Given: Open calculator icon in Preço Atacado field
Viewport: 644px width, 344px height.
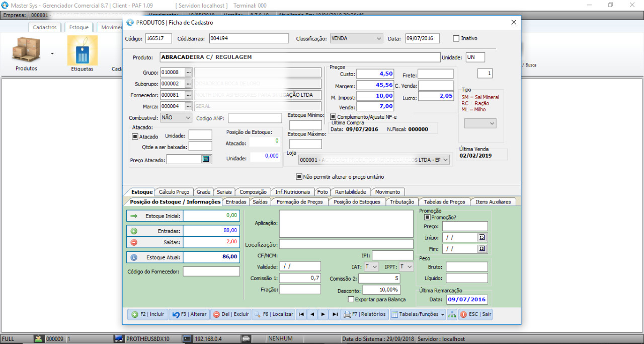Looking at the screenshot, I should (x=206, y=159).
